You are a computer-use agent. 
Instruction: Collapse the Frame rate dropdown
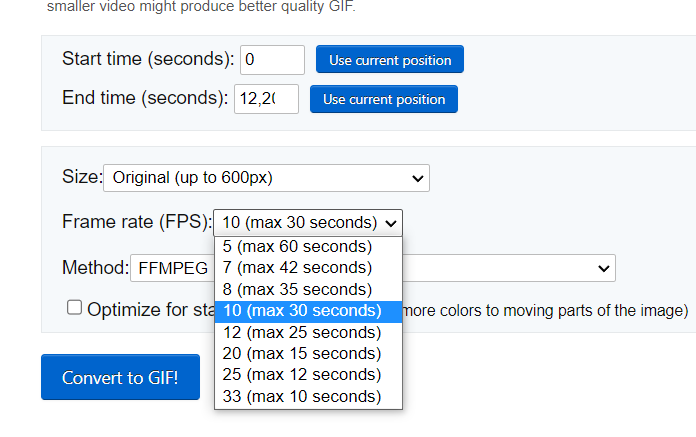pos(308,222)
